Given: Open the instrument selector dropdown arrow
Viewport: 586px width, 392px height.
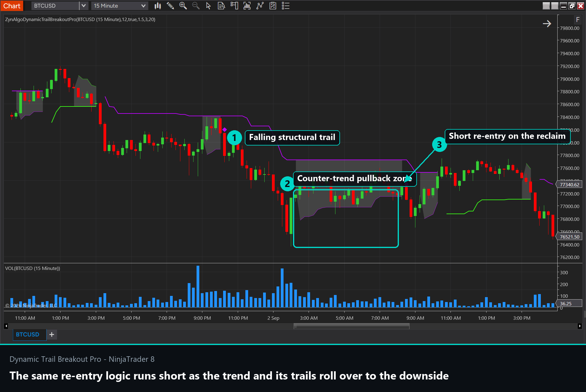Looking at the screenshot, I should (84, 6).
